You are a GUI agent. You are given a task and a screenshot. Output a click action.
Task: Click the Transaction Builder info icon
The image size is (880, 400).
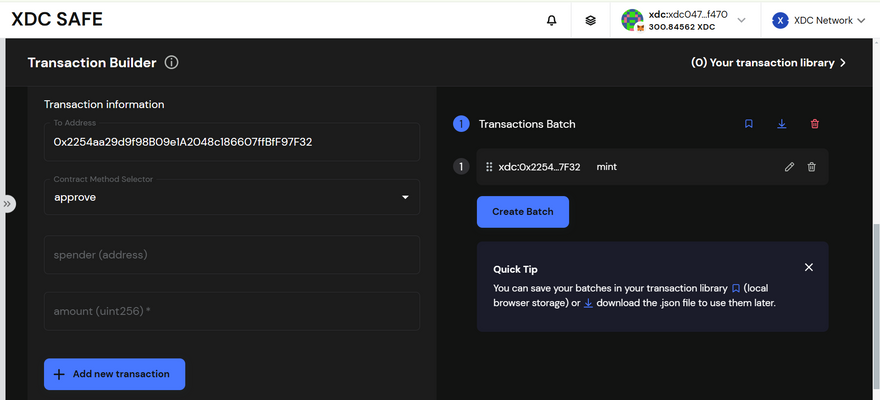(x=171, y=63)
